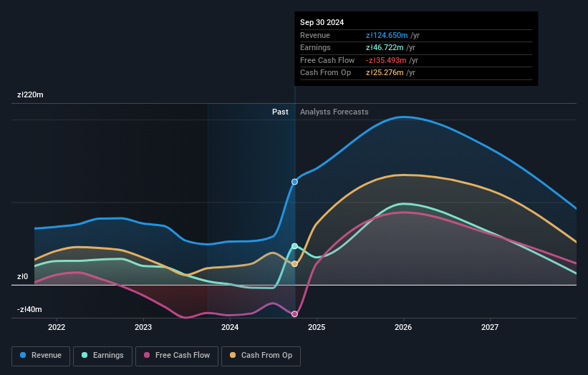Click the -zł35.493m free cash flow value
Screen dimensions: 588x375
[386, 60]
